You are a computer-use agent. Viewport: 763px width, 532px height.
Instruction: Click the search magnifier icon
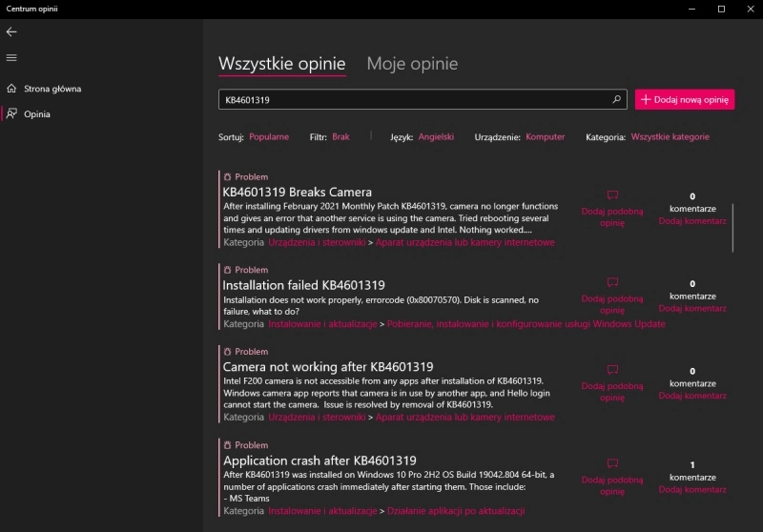(616, 99)
